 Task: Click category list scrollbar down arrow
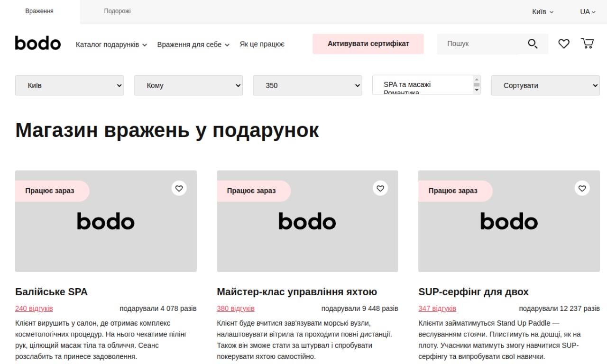[x=477, y=90]
